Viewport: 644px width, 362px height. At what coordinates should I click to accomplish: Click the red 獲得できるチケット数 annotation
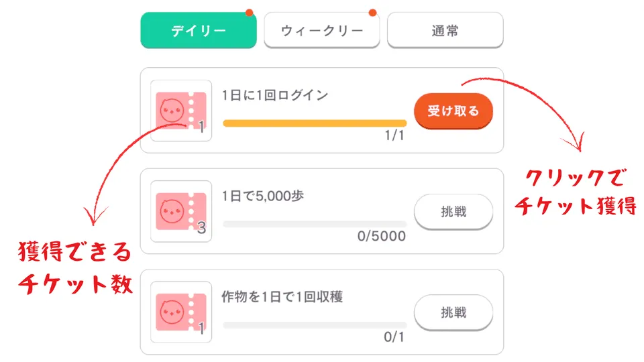point(74,268)
